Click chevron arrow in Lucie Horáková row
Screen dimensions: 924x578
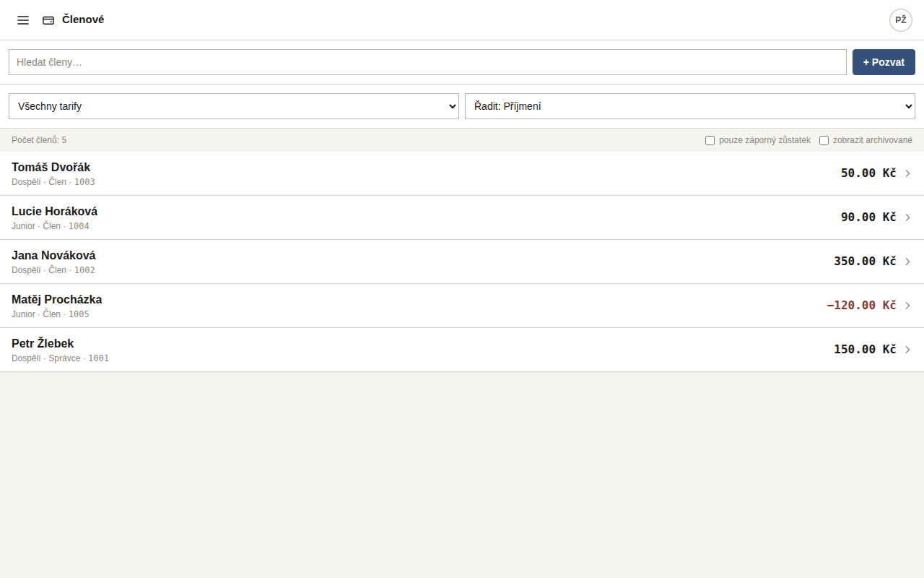(907, 217)
